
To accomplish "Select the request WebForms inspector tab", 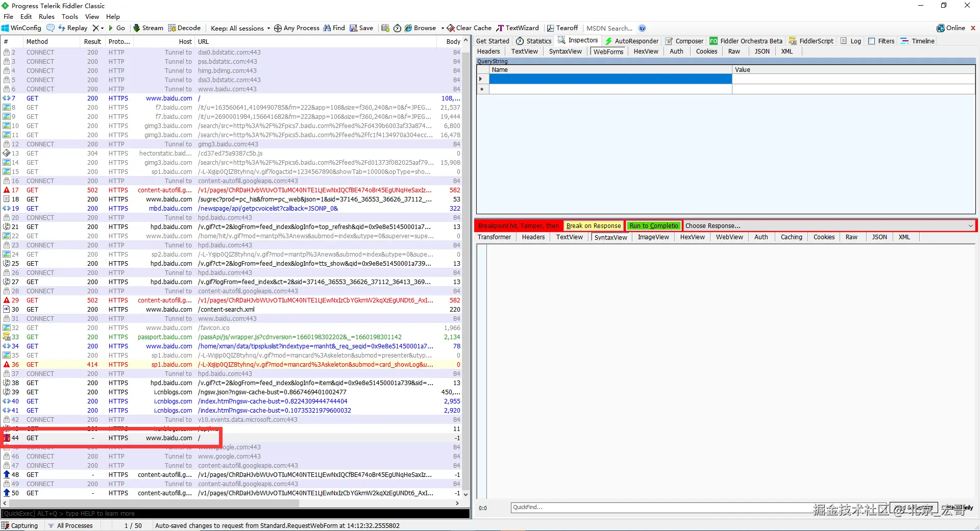I will pyautogui.click(x=608, y=51).
